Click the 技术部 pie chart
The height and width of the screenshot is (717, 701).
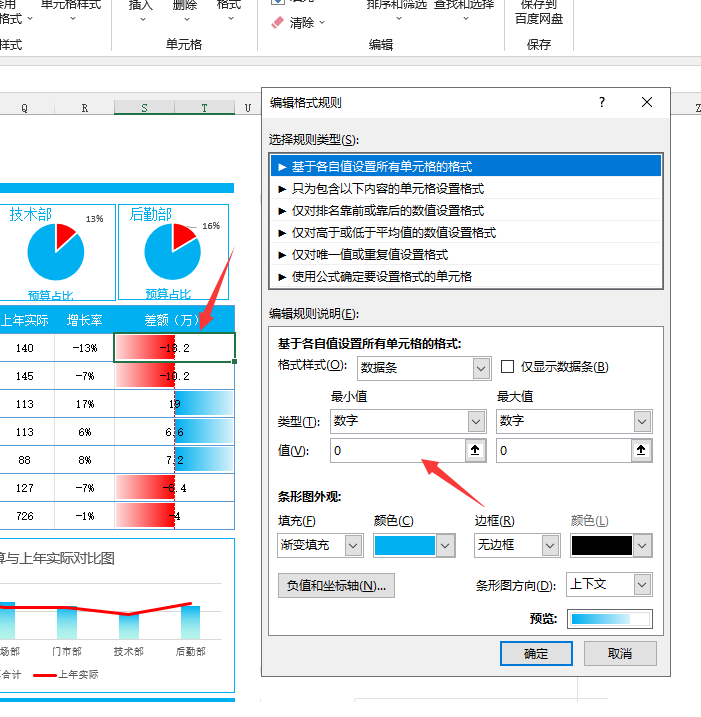click(x=56, y=252)
